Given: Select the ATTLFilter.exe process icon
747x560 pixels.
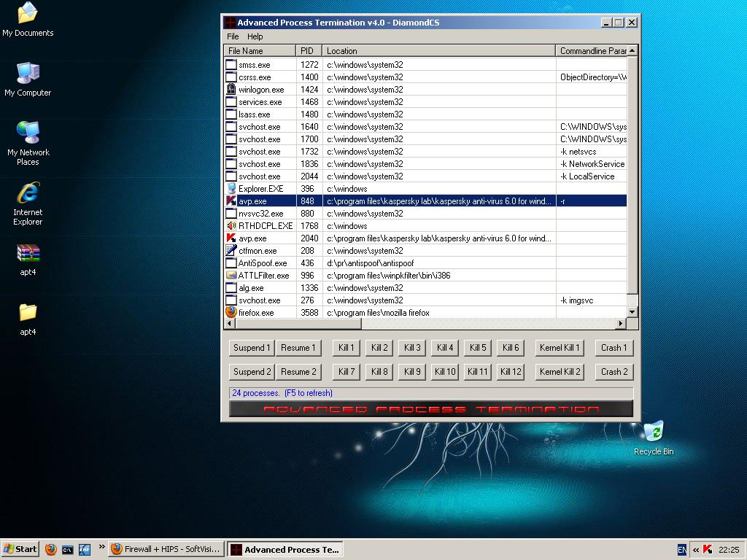Looking at the screenshot, I should (x=231, y=276).
